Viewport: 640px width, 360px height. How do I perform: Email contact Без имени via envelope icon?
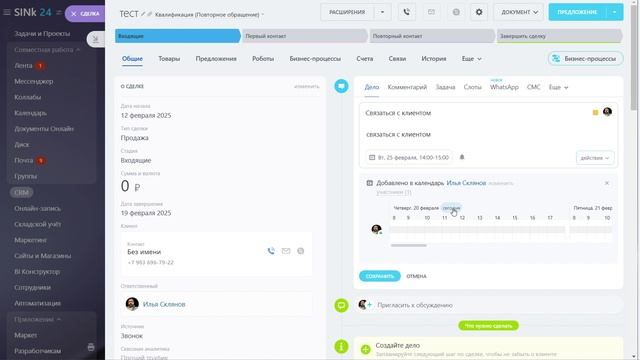[286, 251]
